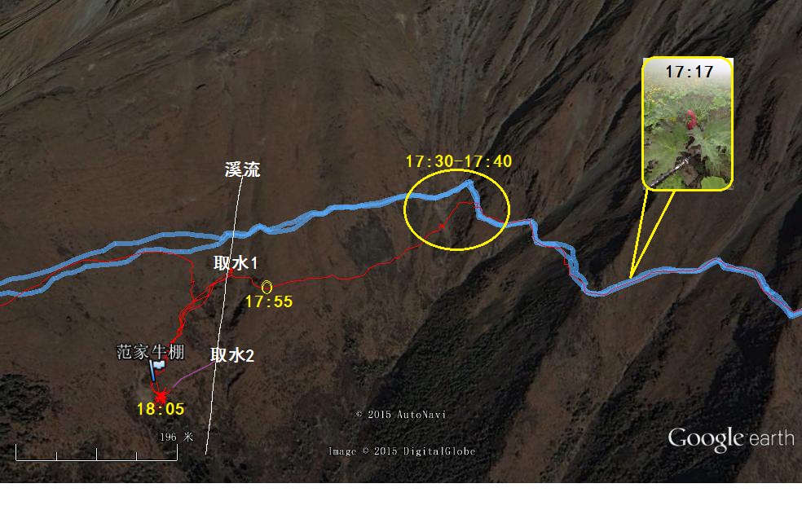
Task: Click the Image © 2015 DigitalGlobe attribution
Action: pos(402,451)
